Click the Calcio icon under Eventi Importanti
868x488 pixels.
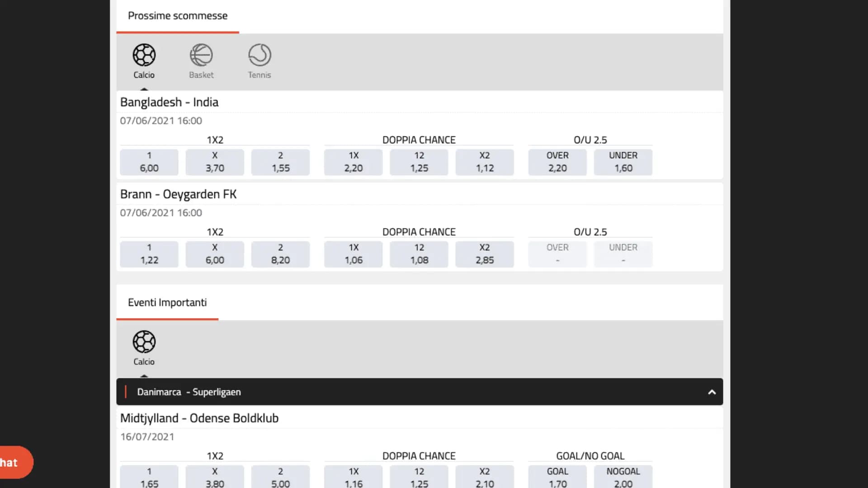tap(144, 347)
